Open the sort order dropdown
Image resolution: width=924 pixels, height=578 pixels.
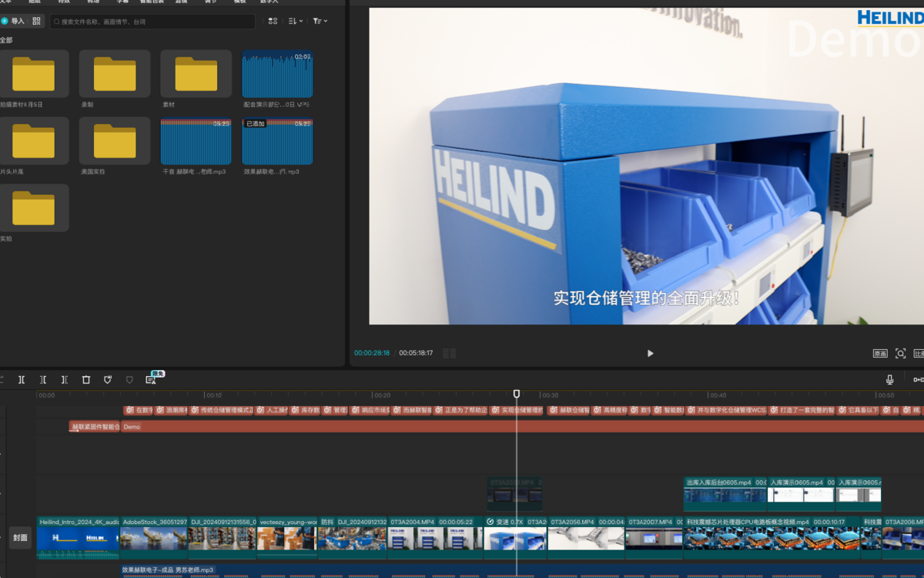click(296, 22)
